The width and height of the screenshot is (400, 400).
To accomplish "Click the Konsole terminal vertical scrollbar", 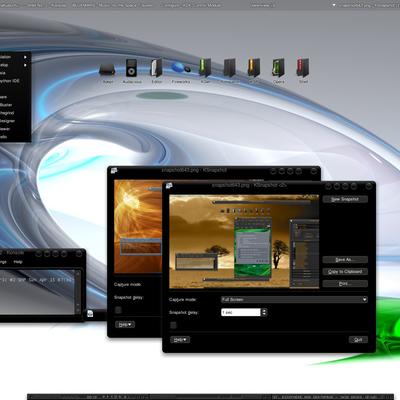I will click(x=78, y=292).
